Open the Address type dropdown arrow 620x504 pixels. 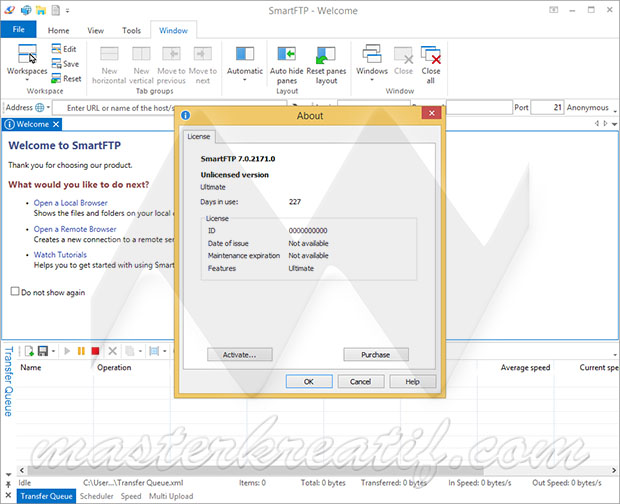point(48,108)
